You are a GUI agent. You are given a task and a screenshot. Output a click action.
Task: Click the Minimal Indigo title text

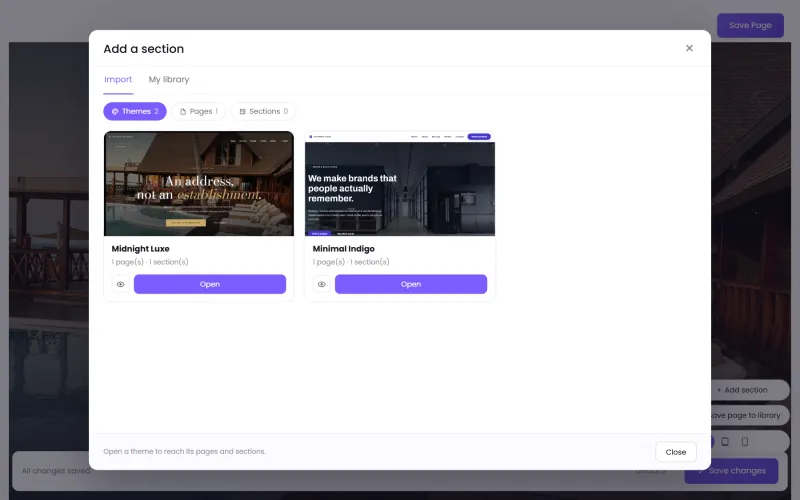pos(343,248)
